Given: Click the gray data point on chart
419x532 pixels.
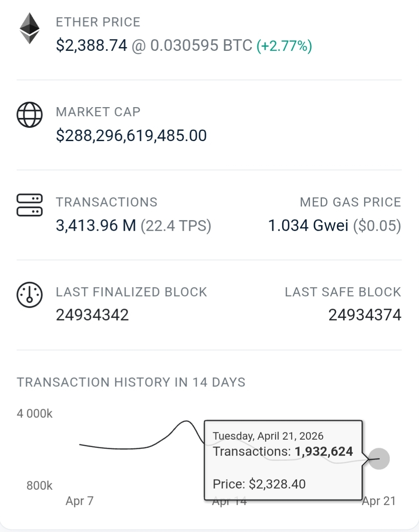Looking at the screenshot, I should (379, 459).
